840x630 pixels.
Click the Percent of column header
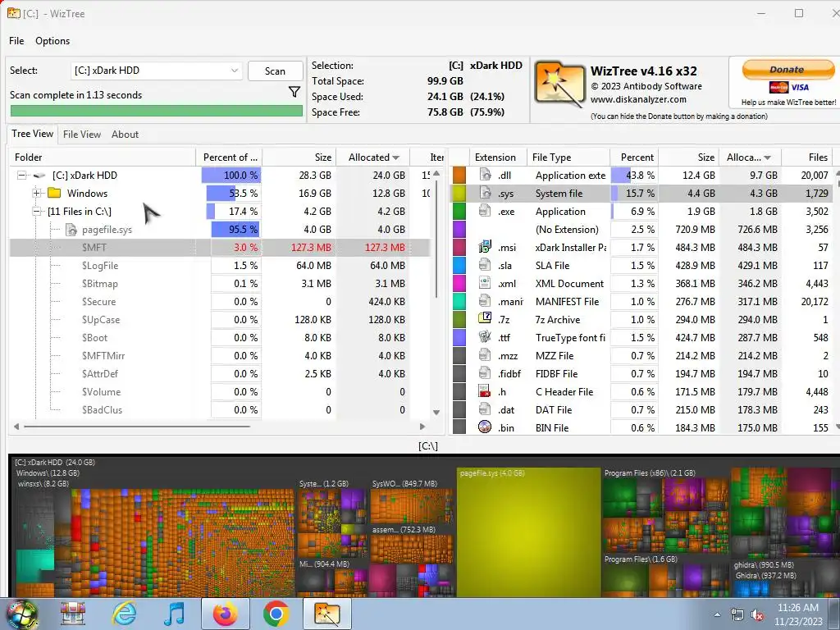pos(230,157)
